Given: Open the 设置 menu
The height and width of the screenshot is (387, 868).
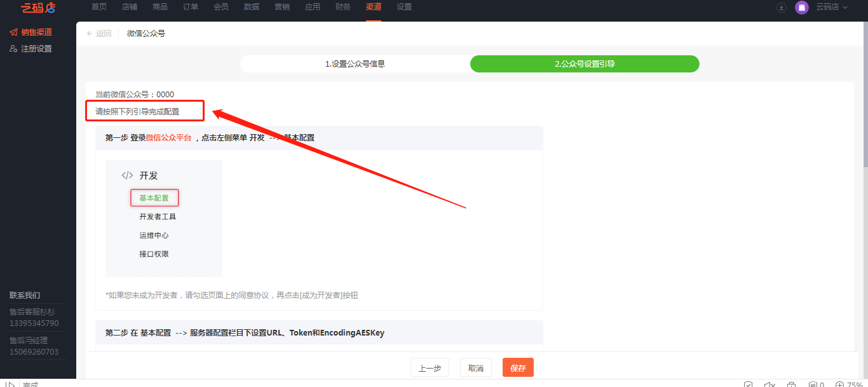Looking at the screenshot, I should 404,7.
